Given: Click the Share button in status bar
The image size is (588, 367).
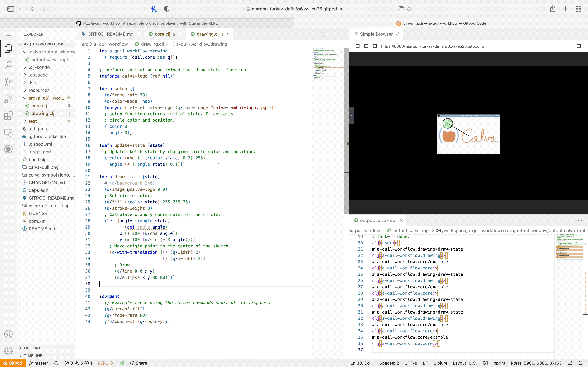Looking at the screenshot, I should click(x=138, y=363).
